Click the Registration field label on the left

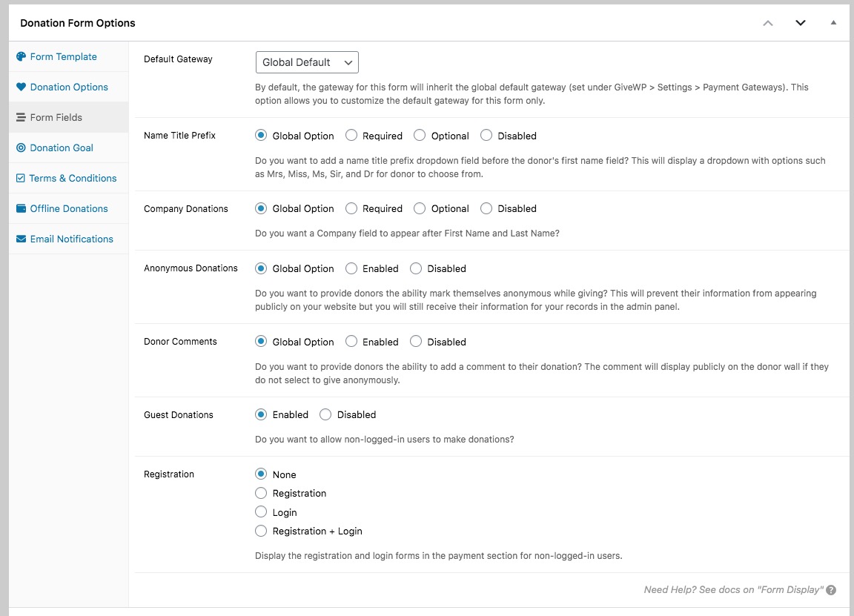(x=169, y=474)
